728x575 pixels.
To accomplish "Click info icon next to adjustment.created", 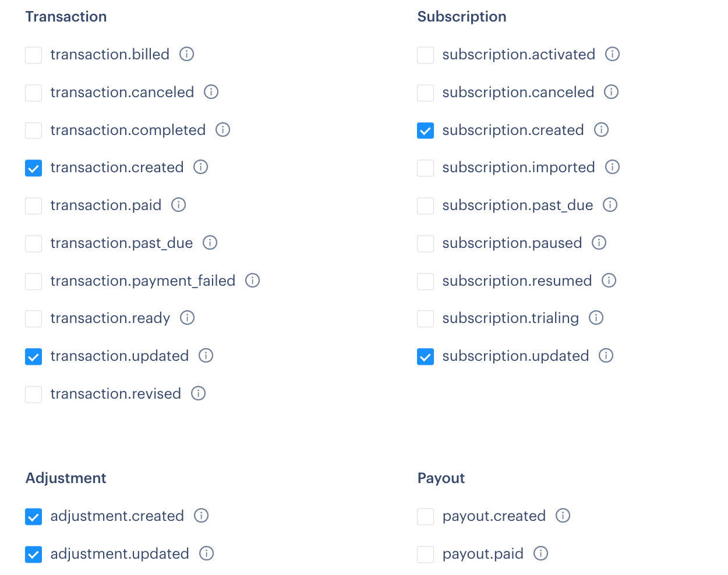I will point(201,516).
